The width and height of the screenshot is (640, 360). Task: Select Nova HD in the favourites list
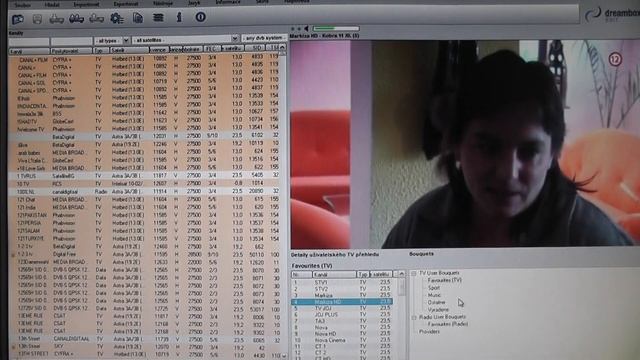342,334
